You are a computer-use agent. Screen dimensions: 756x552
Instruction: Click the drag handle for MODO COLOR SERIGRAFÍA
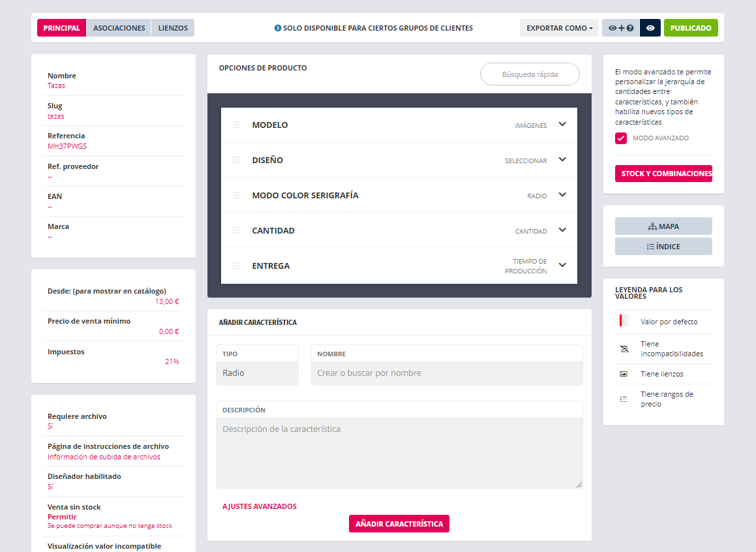point(237,195)
